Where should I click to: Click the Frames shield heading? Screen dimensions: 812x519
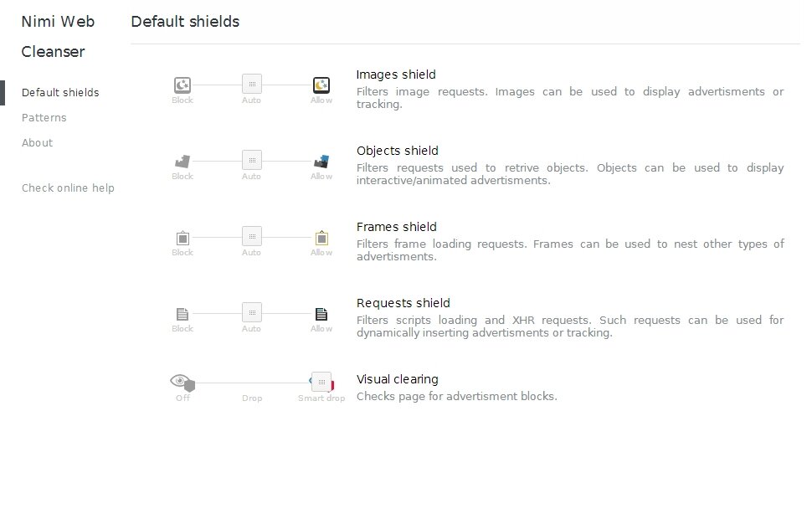pos(397,227)
